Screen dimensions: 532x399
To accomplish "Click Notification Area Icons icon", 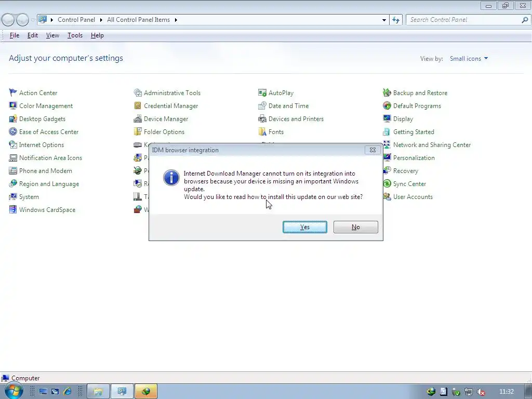I will pyautogui.click(x=13, y=158).
